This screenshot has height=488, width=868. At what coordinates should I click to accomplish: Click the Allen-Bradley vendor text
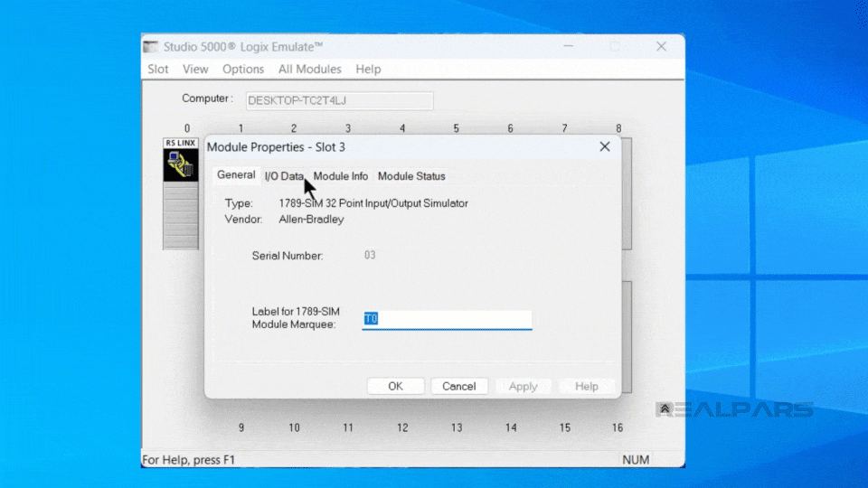(311, 219)
